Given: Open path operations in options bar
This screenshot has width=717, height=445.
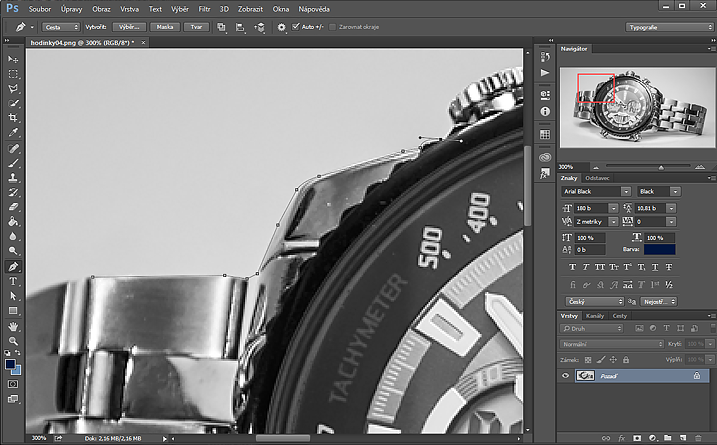Looking at the screenshot, I should point(221,27).
